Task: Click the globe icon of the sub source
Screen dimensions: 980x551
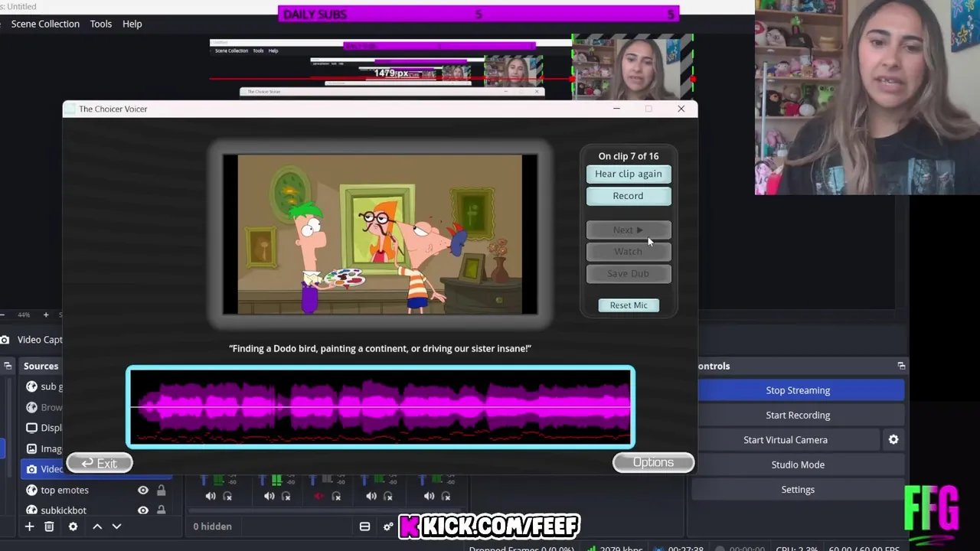Action: (x=31, y=386)
